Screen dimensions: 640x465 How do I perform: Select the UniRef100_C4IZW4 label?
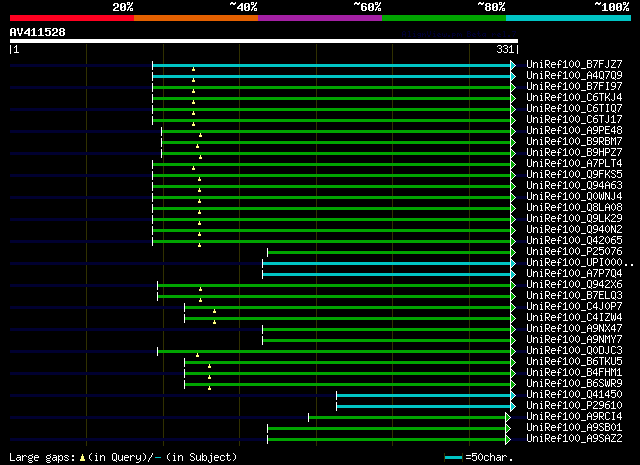pos(574,318)
